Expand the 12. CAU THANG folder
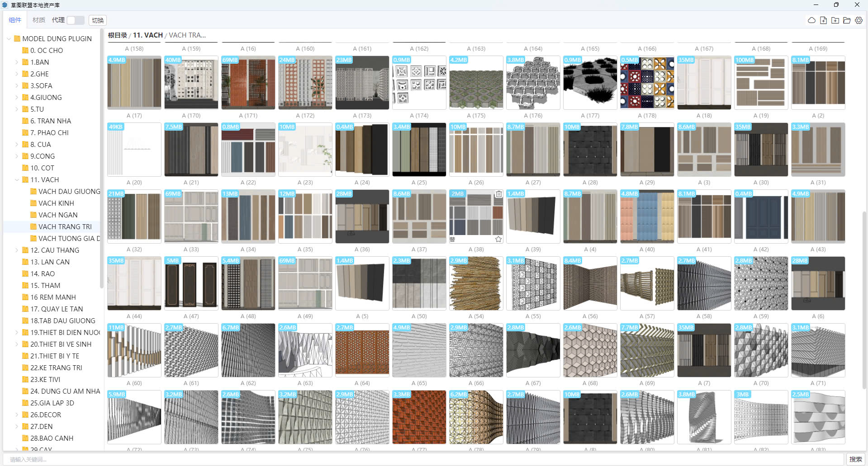Viewport: 868px width, 466px height. pyautogui.click(x=17, y=250)
